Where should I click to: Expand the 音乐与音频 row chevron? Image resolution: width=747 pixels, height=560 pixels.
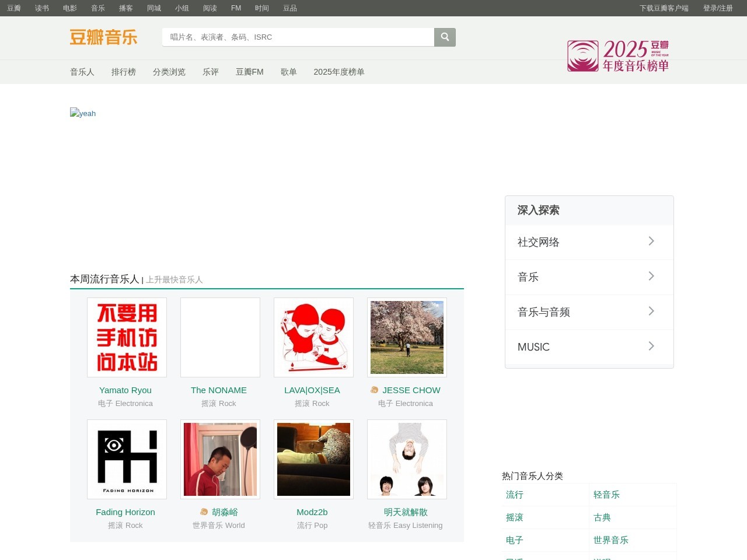[x=651, y=311]
